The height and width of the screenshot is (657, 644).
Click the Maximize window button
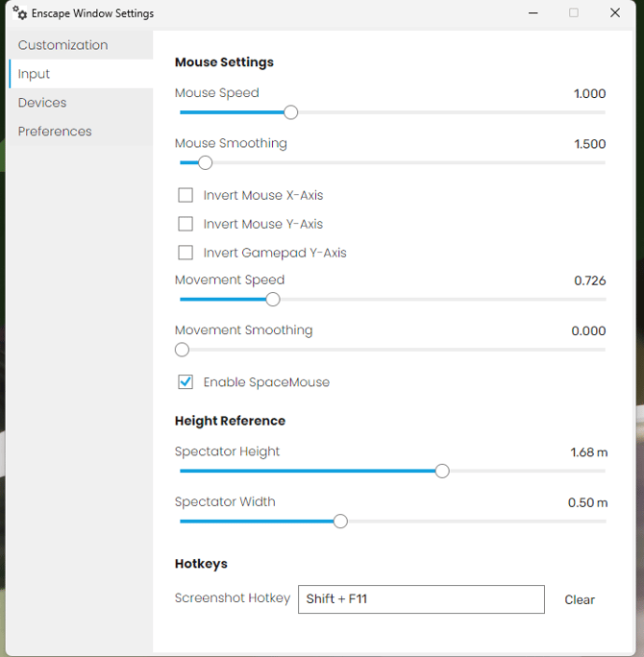574,13
